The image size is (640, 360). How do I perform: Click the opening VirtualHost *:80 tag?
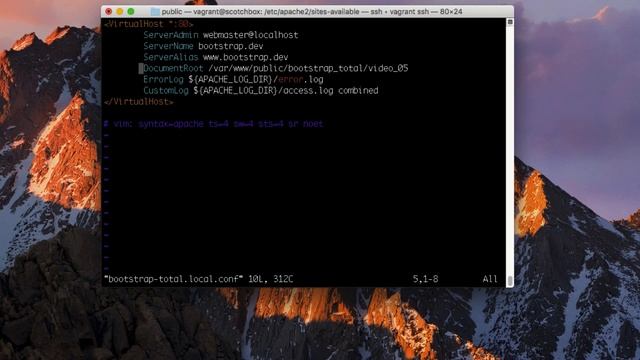149,24
